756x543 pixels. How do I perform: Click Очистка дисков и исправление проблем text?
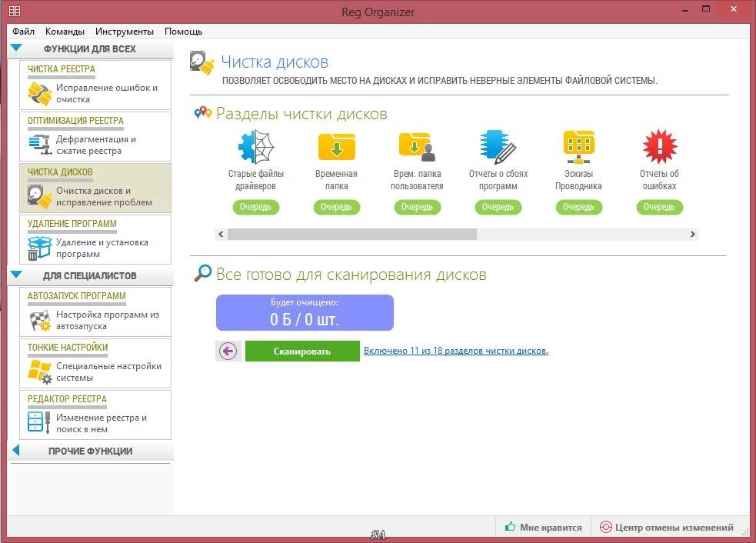(x=104, y=196)
